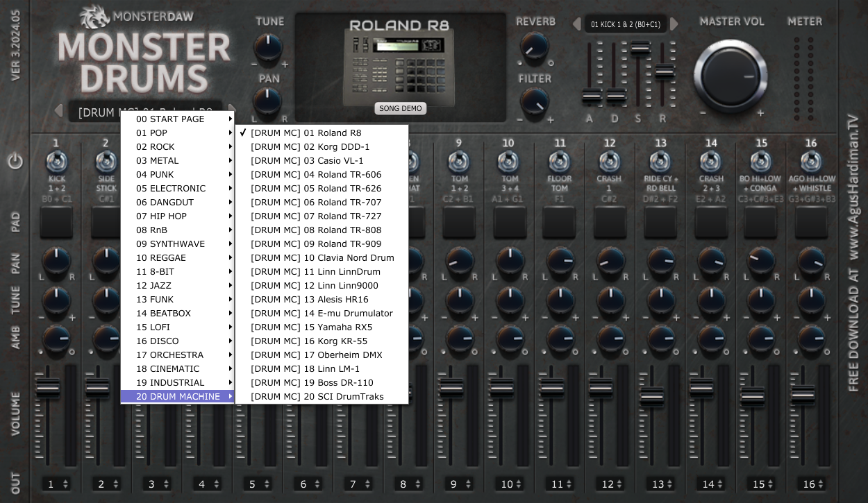This screenshot has height=503, width=868.
Task: Click the channel 12 pan knob
Action: pos(610,262)
